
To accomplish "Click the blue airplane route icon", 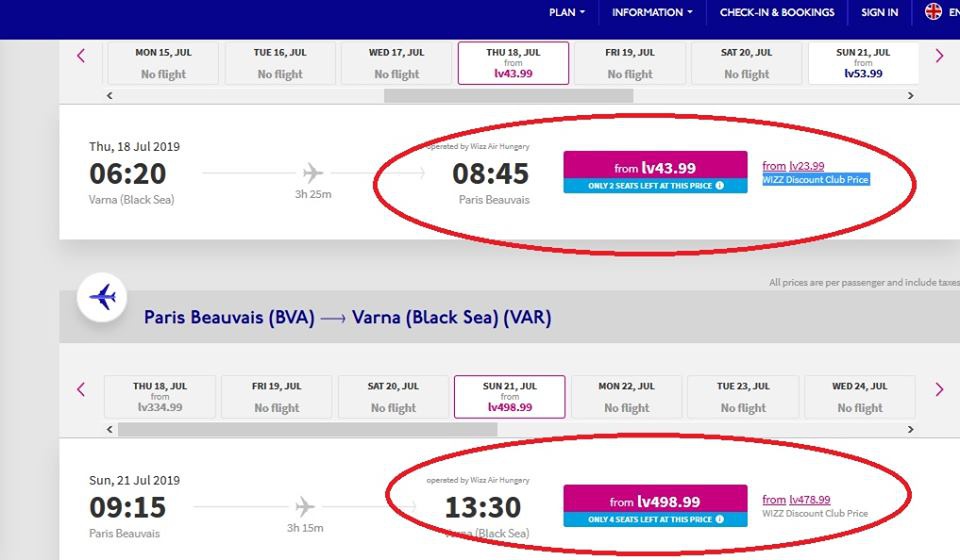I will tap(102, 297).
